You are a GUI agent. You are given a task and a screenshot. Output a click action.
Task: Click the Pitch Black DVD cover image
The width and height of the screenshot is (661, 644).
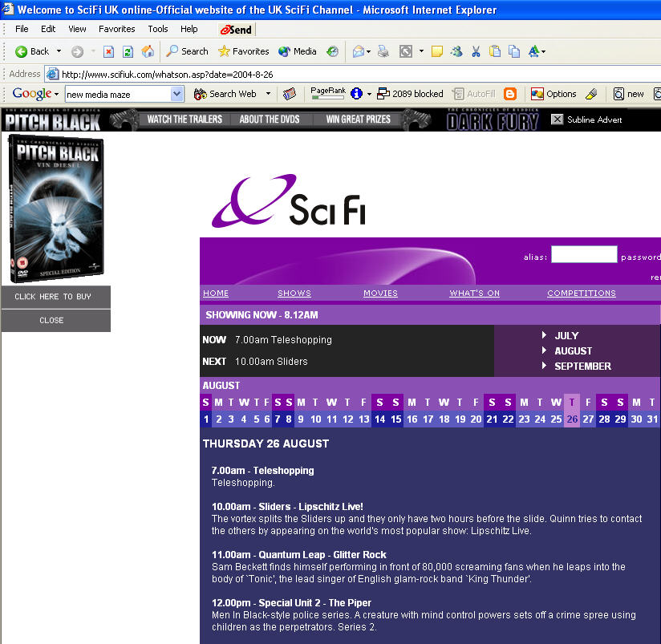pos(56,209)
